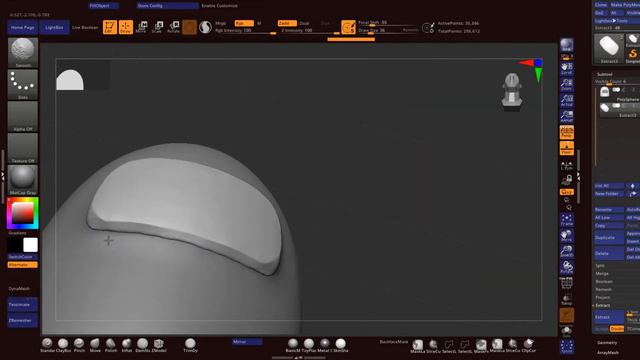Select the Scale gizmo tool
Image resolution: width=640 pixels, height=360 pixels.
157,27
